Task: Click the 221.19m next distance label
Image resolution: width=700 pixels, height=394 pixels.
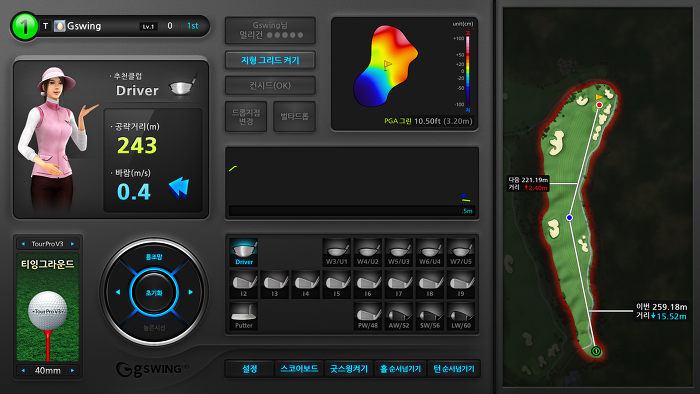Action: pos(528,183)
